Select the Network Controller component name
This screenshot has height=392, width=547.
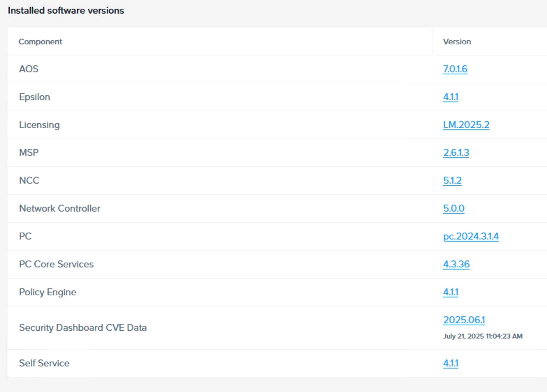60,209
